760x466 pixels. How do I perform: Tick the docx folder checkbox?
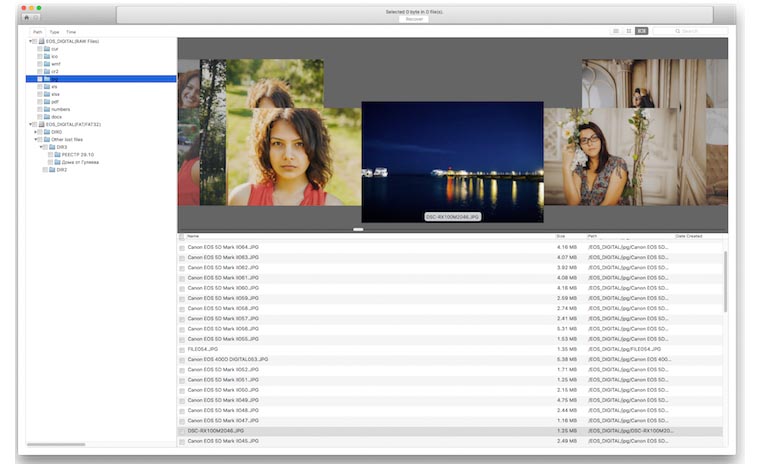40,117
